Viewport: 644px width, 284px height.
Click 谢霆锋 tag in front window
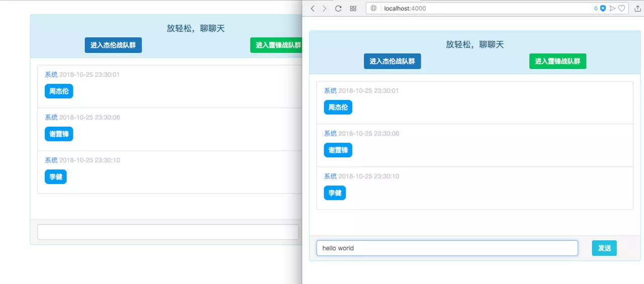[x=338, y=150]
